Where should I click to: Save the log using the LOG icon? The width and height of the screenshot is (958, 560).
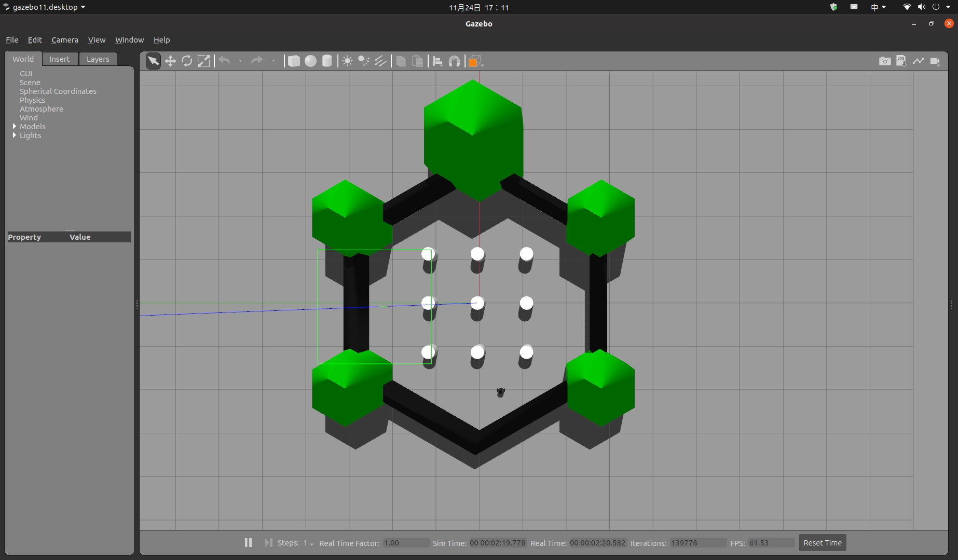(901, 61)
